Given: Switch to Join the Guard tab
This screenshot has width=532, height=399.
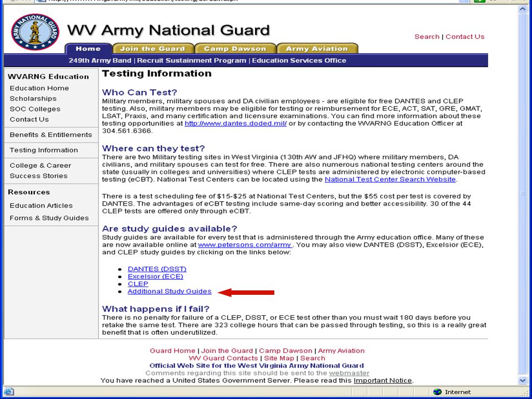Looking at the screenshot, I should [x=153, y=49].
